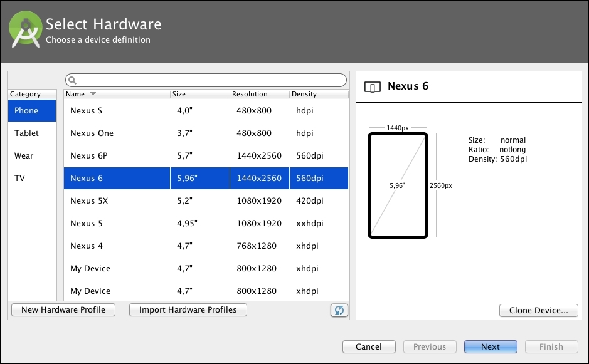
Task: Click the 768x1280 resolution of Nexus 4
Action: [x=257, y=246]
